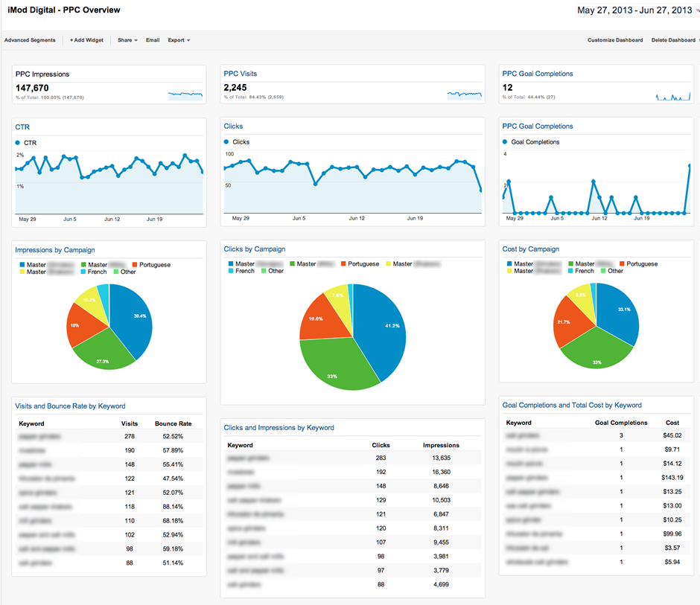Click the Email toolbar option
The height and width of the screenshot is (605, 700).
pyautogui.click(x=153, y=40)
